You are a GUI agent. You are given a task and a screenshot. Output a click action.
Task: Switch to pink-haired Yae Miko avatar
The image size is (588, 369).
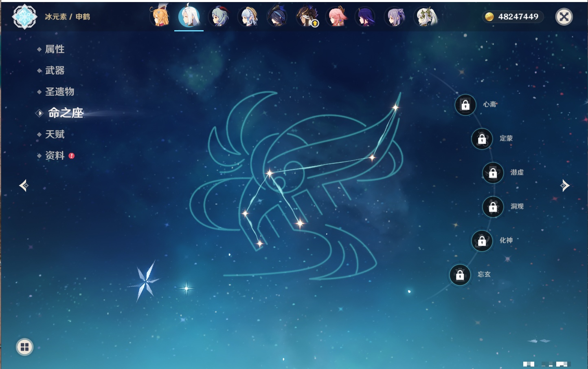337,17
